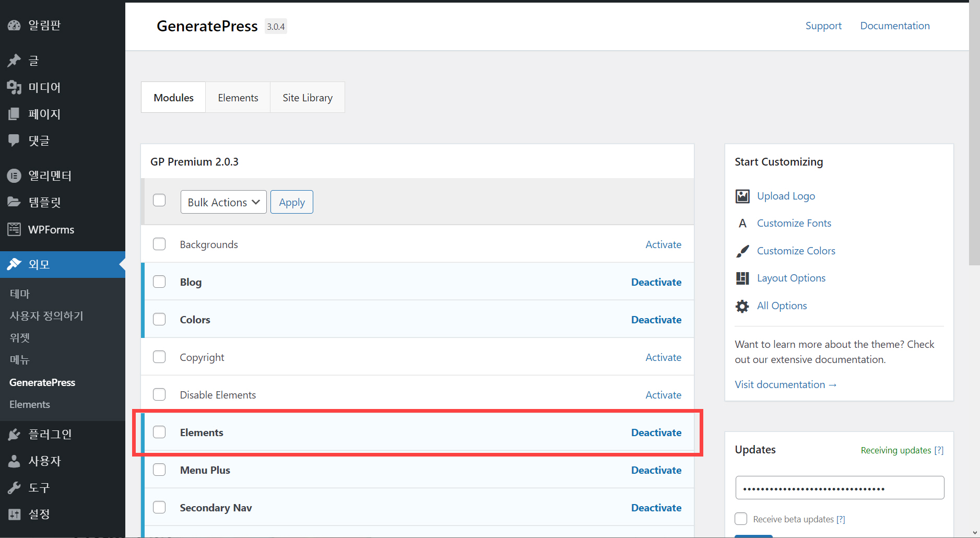Open the 템플릿 folder icon
Screen dimensions: 980x538
14,202
